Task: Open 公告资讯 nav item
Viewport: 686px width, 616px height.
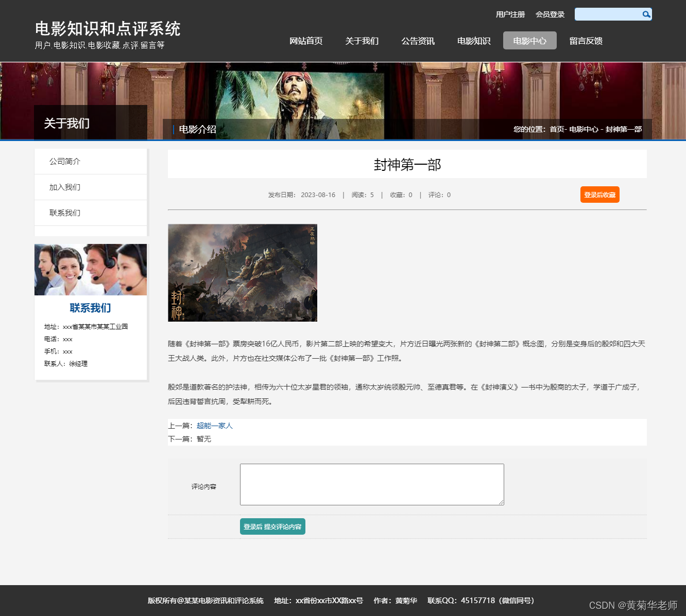Action: 418,41
